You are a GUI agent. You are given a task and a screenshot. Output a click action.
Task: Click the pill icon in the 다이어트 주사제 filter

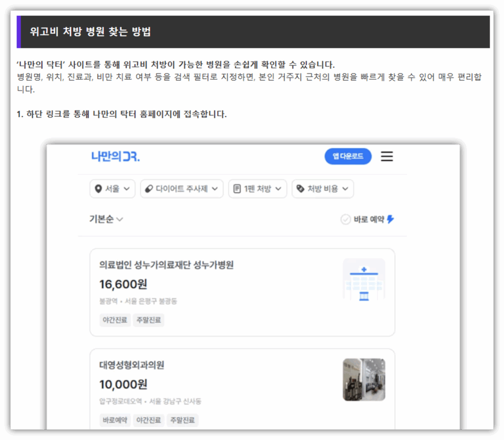(149, 189)
